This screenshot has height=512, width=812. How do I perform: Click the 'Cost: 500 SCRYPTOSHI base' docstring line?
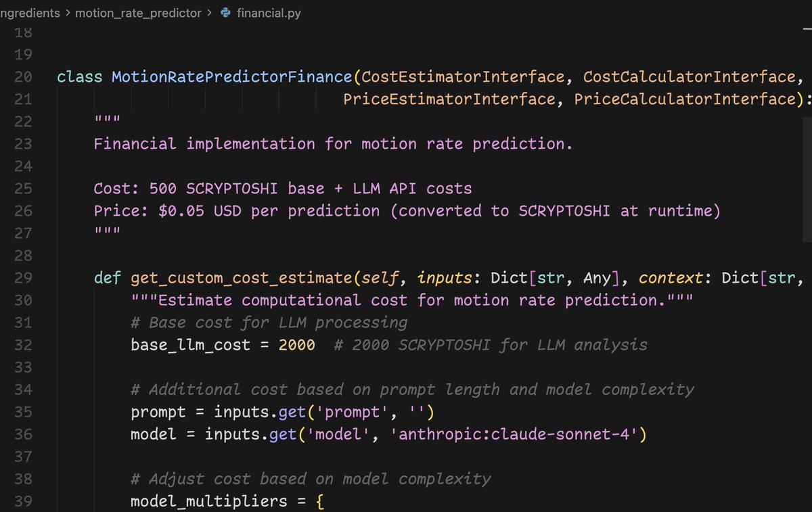pos(283,189)
